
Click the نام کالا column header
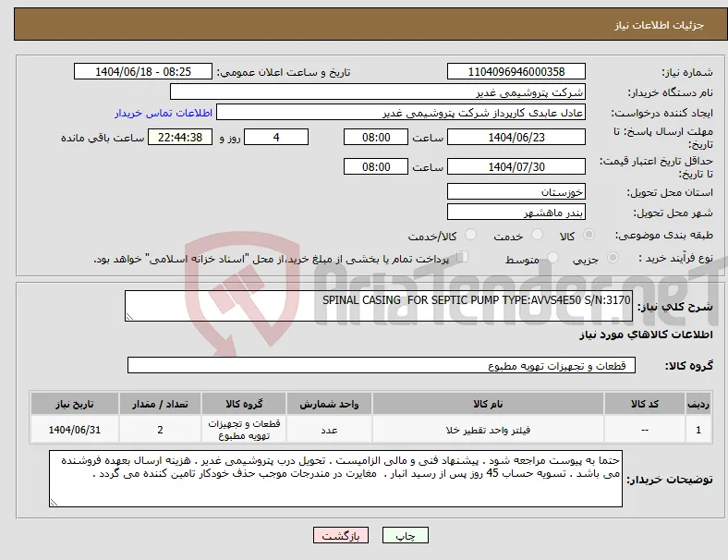tap(488, 404)
